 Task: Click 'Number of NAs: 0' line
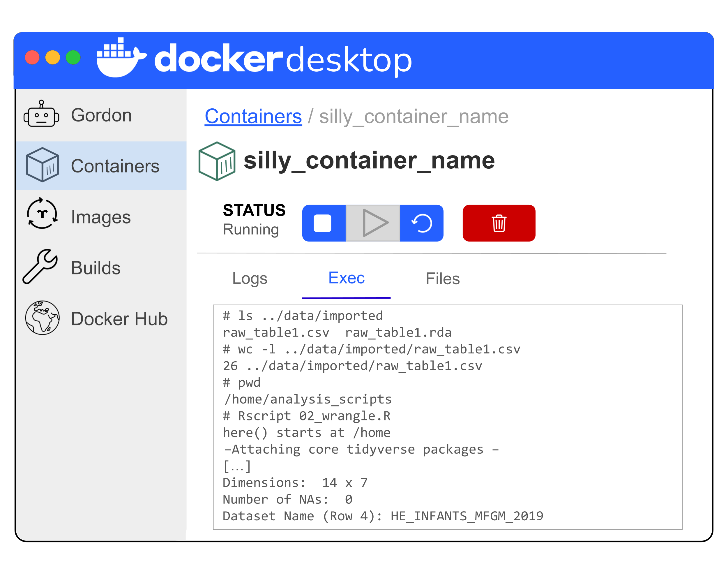(287, 499)
